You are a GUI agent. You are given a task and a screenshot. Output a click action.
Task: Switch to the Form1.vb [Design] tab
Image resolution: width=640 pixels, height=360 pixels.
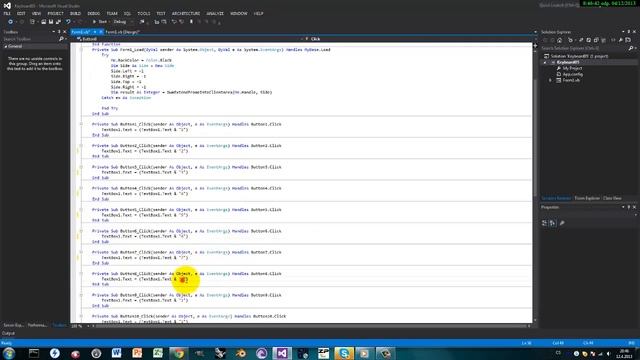(122, 32)
